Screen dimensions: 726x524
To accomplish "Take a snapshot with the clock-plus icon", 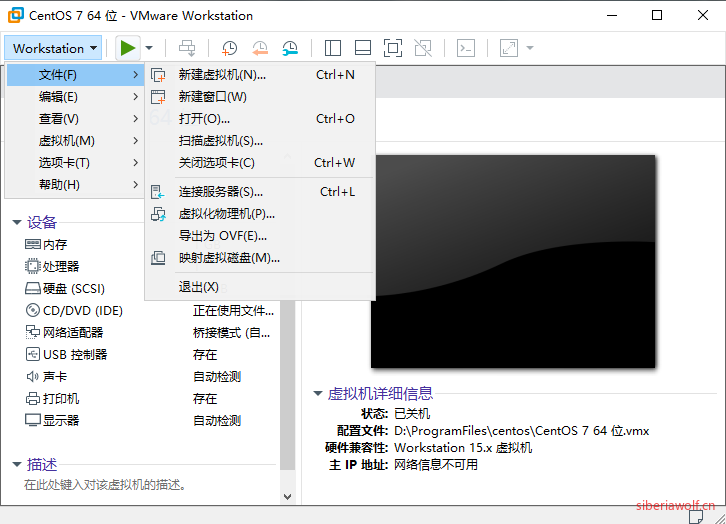I will [x=229, y=48].
